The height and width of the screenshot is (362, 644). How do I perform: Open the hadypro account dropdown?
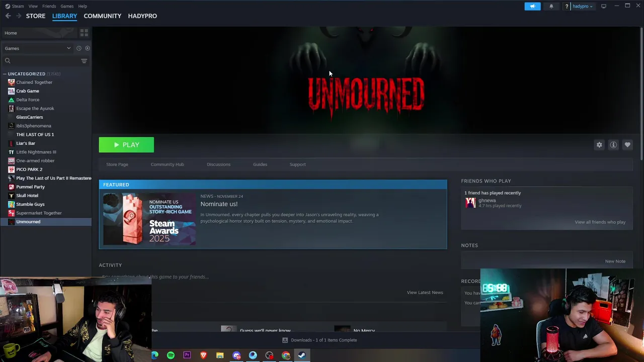coord(582,6)
